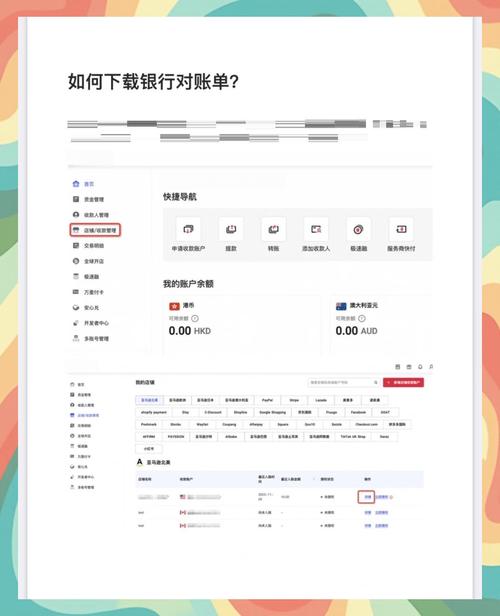500x616 pixels.
Task: Open 安心兑 in the upper sidebar
Action: pyautogui.click(x=86, y=308)
